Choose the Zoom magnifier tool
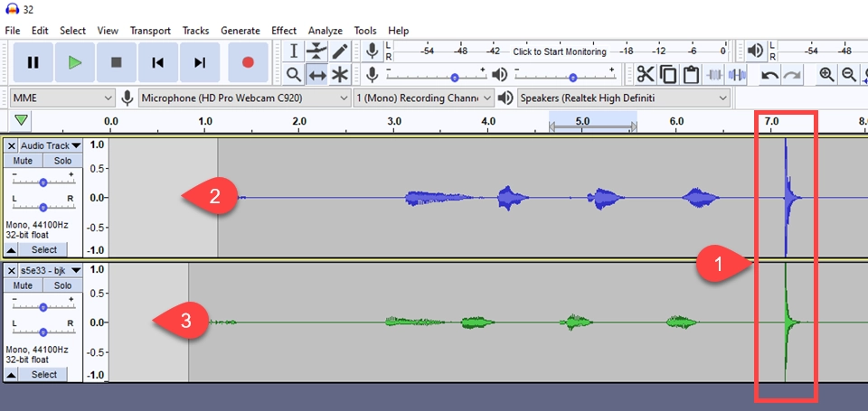868x411 pixels. pos(293,74)
